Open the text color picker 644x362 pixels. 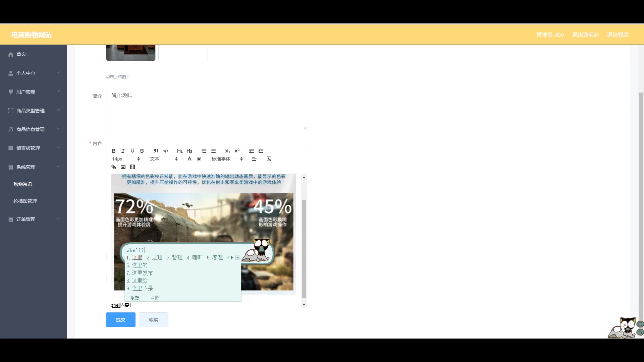tap(190, 159)
